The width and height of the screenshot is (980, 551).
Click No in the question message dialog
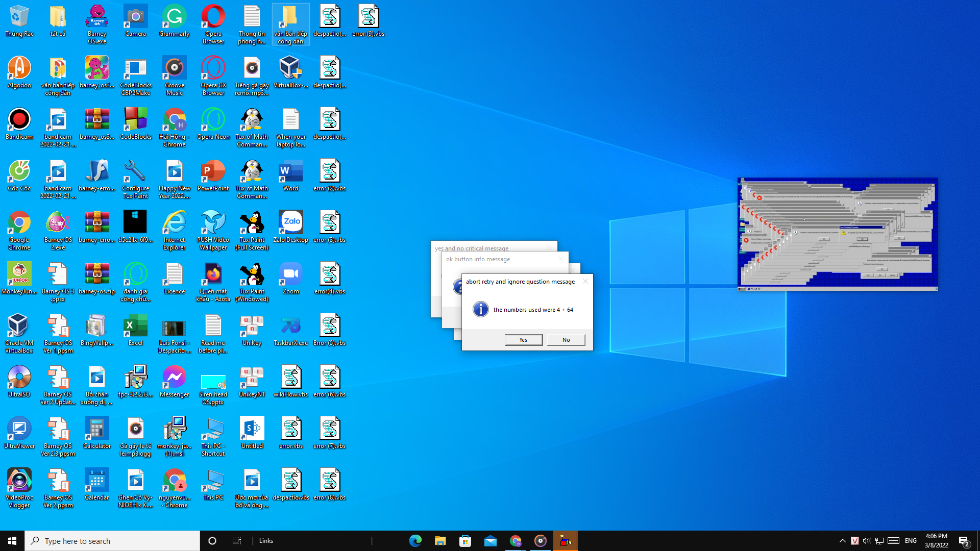(566, 339)
